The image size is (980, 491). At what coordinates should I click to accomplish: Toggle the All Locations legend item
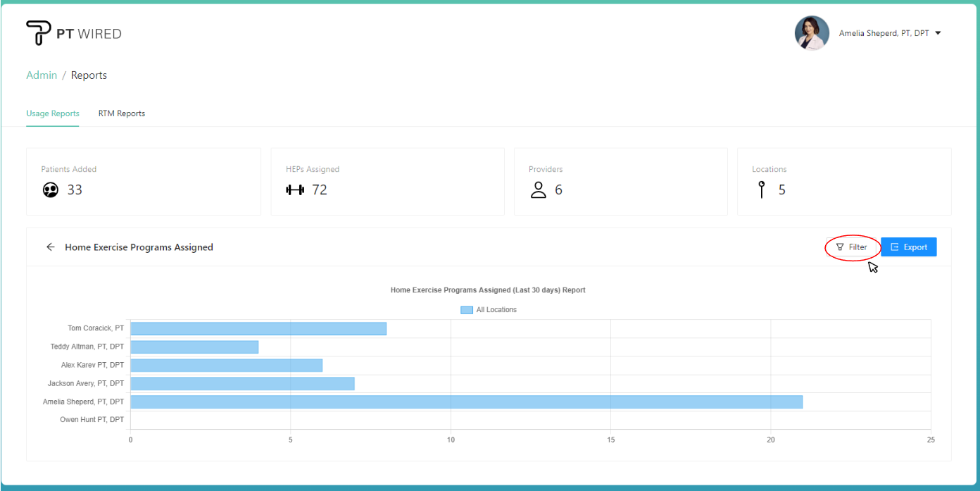click(x=496, y=310)
